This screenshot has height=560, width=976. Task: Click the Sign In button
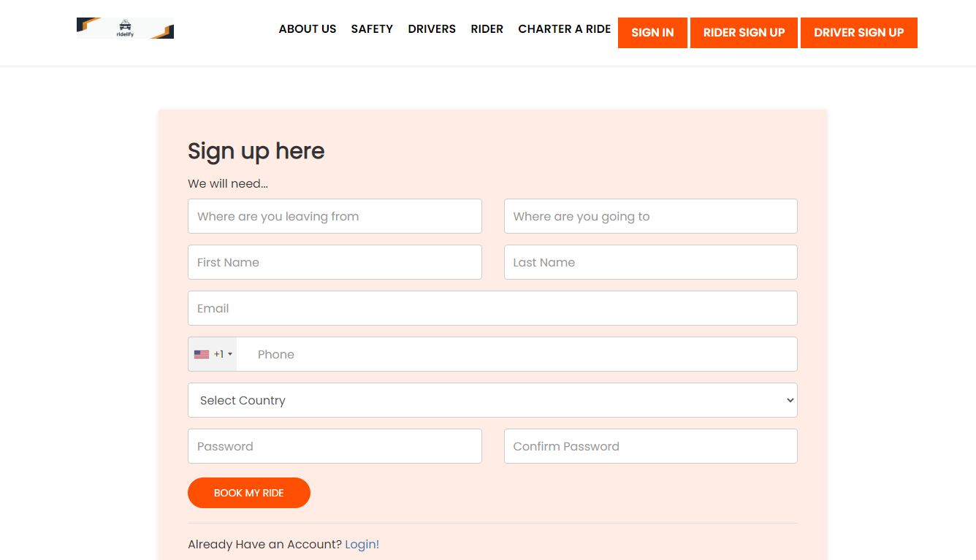pos(652,33)
